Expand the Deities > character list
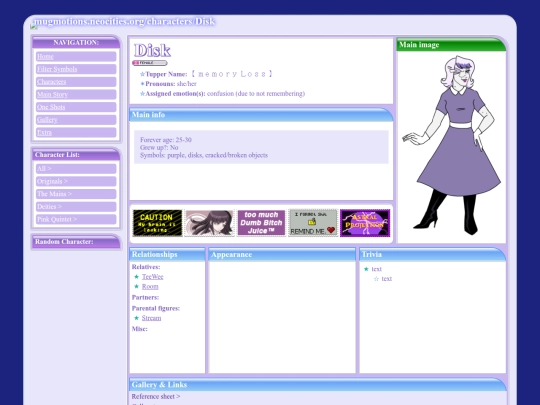The height and width of the screenshot is (405, 540). pyautogui.click(x=76, y=207)
